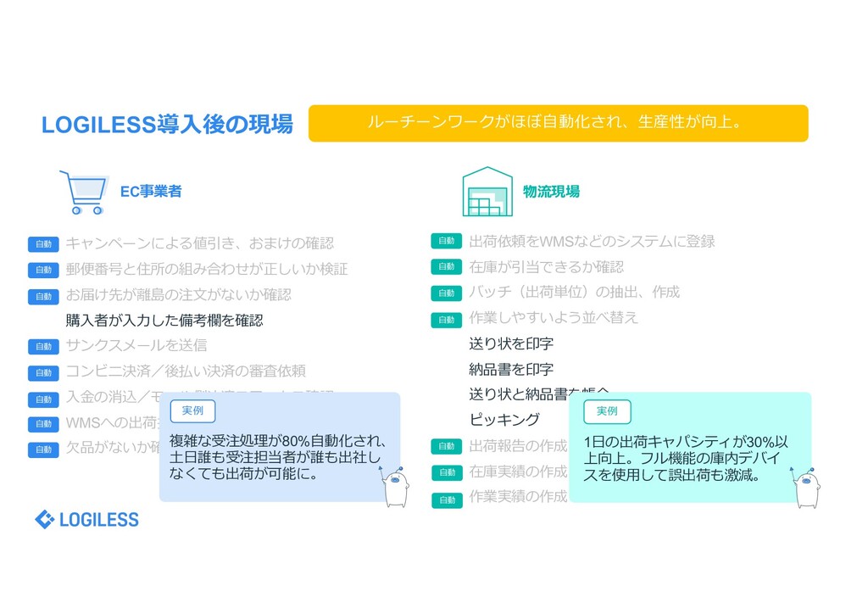Click the 自動 badge beside 作業しやすいよう並べ替え
Viewport: 868px width, 614px height.
(x=447, y=320)
